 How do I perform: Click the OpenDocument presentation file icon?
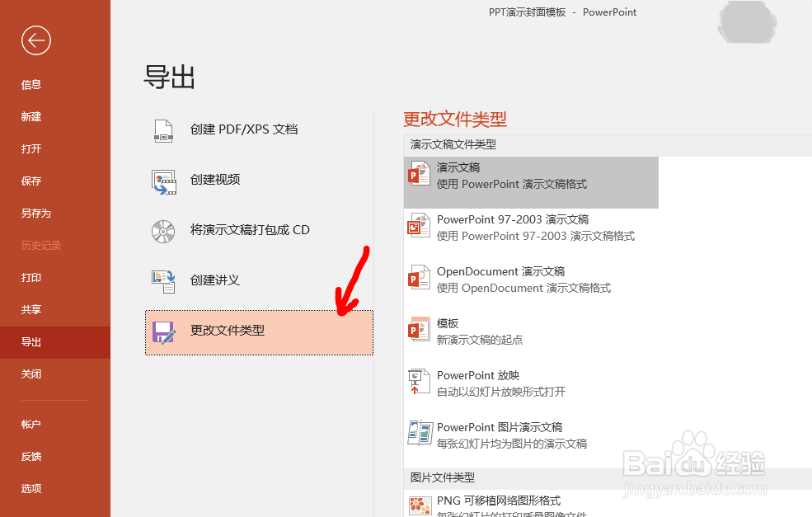419,277
